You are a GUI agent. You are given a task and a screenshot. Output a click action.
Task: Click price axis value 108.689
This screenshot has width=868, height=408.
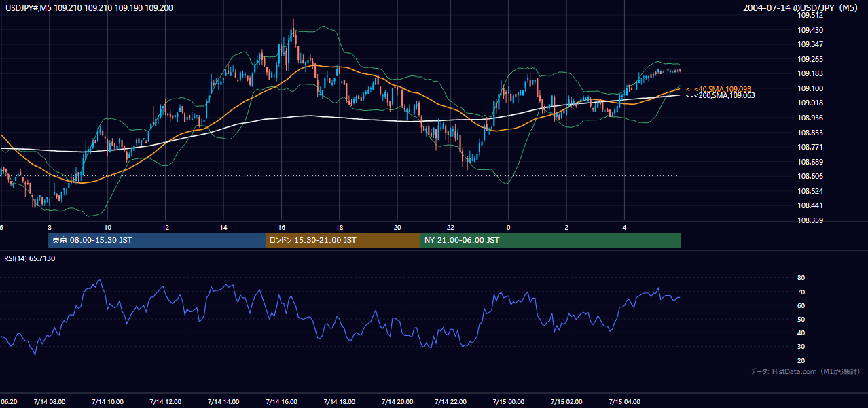click(x=810, y=162)
